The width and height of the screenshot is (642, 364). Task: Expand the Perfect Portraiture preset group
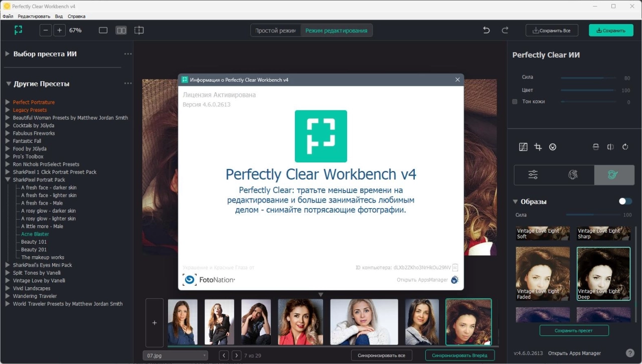pos(8,102)
